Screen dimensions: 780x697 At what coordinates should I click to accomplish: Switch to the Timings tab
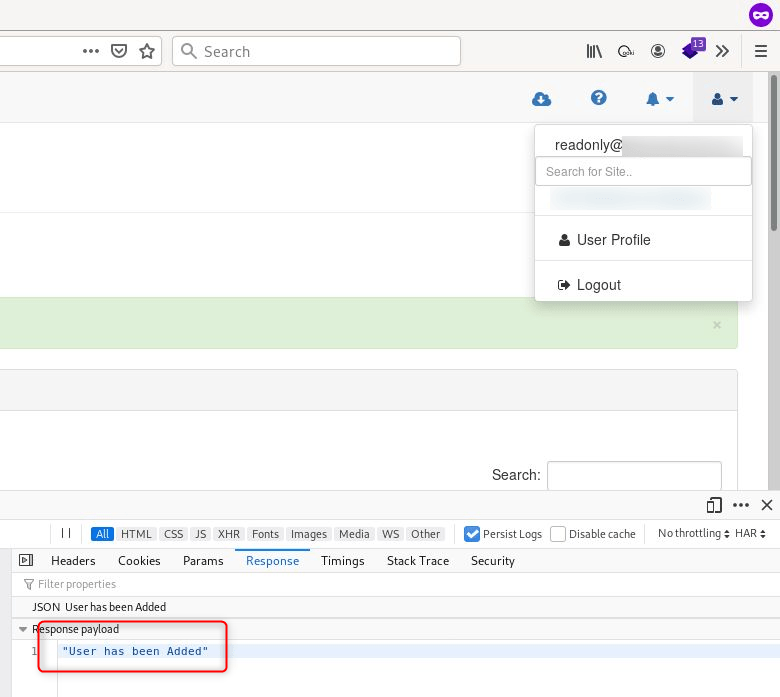[x=343, y=561]
